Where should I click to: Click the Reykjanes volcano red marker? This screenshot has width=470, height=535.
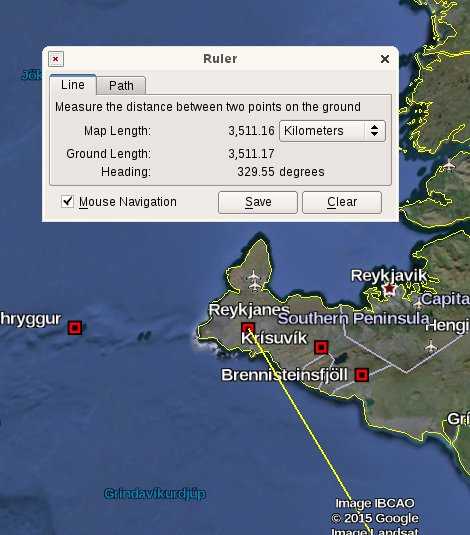pos(248,329)
